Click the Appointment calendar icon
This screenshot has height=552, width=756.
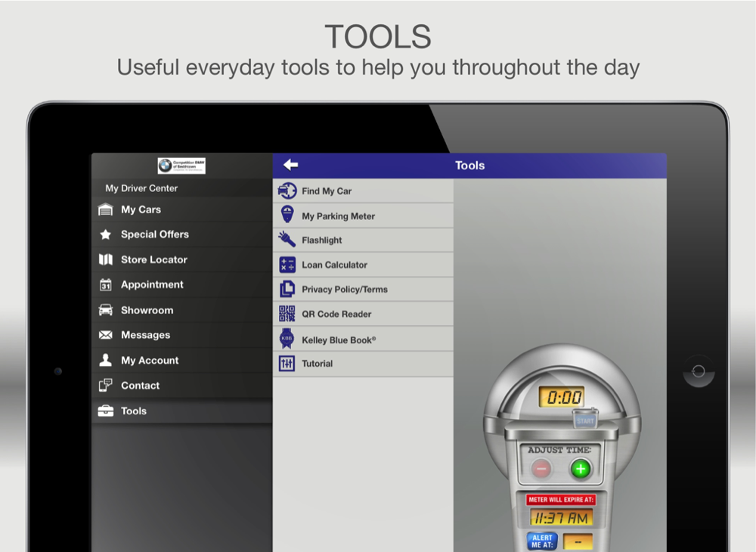click(106, 284)
